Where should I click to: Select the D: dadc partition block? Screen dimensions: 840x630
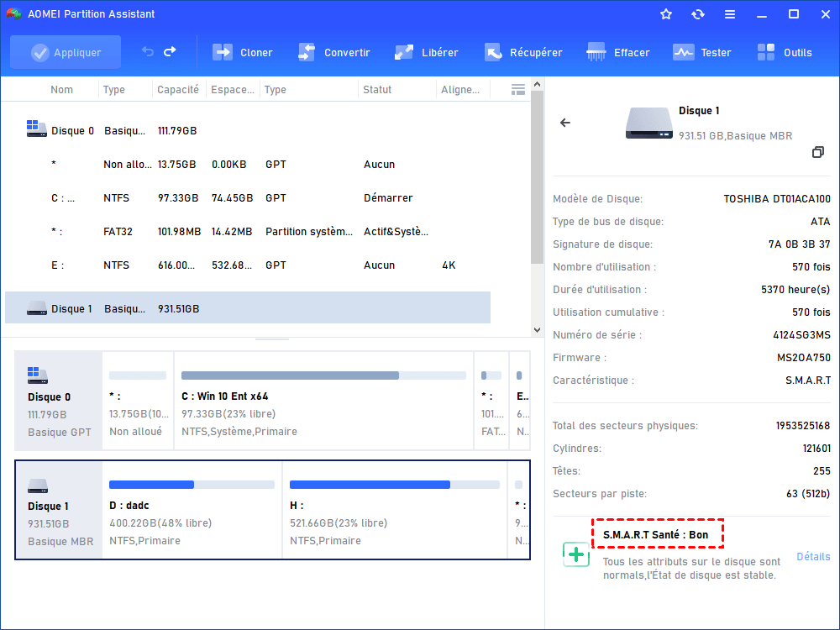[192, 511]
